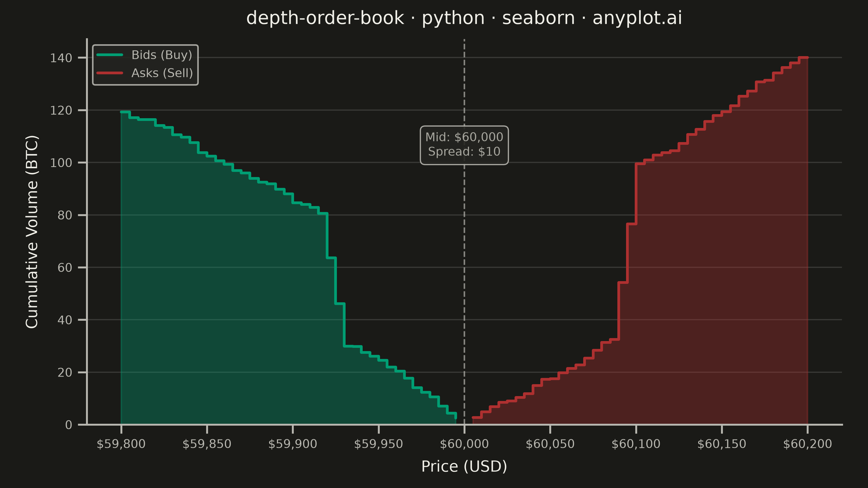Click the 140 y-axis tick label

pyautogui.click(x=61, y=58)
